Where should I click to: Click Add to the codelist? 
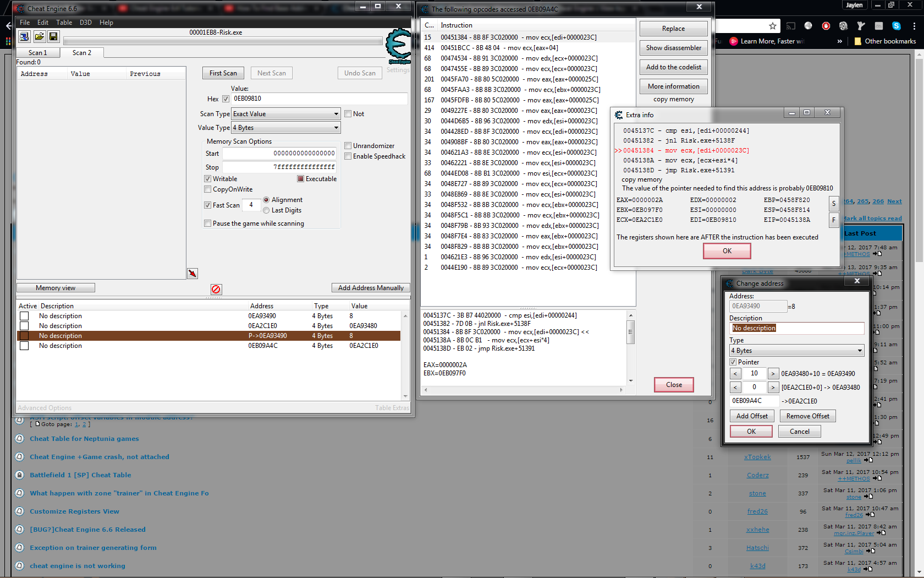[673, 67]
